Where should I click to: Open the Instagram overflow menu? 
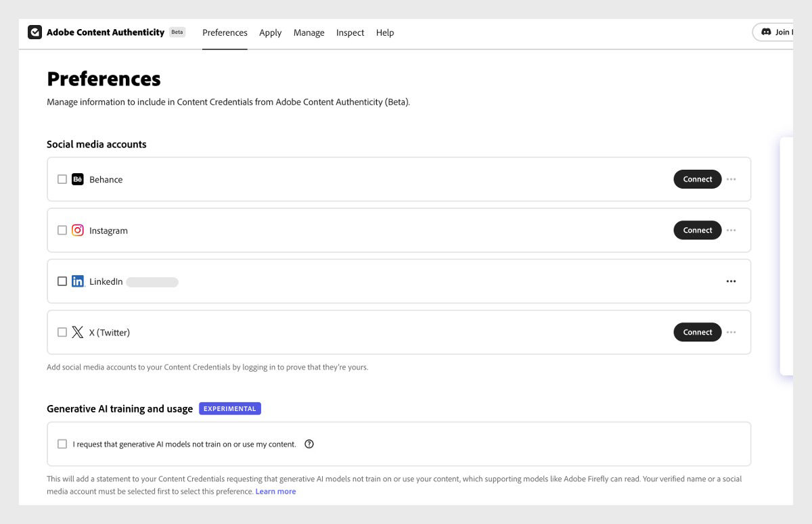tap(731, 230)
